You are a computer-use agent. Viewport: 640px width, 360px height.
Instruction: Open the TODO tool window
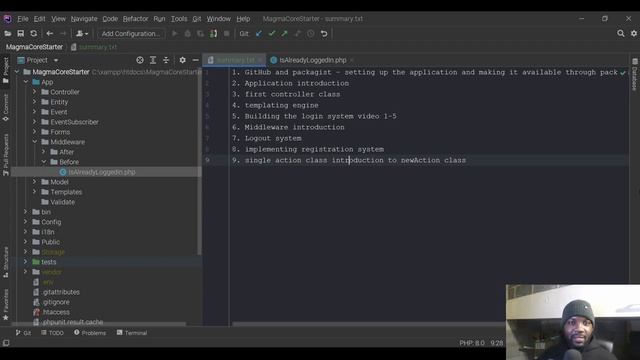[x=52, y=333]
